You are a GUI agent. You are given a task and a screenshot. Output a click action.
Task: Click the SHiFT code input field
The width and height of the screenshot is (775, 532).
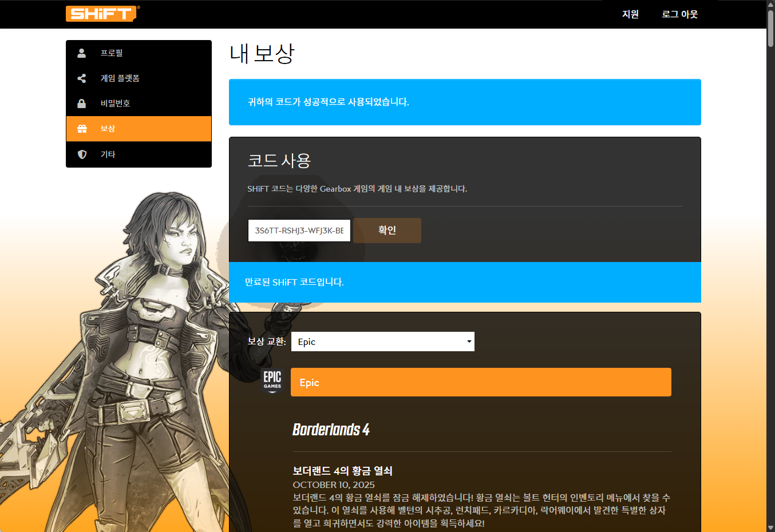coord(299,231)
